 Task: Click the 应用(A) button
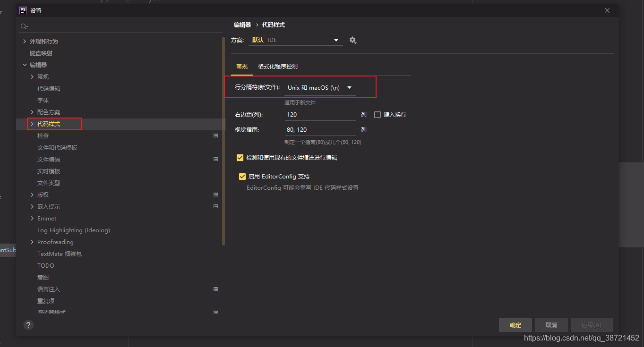coord(592,325)
